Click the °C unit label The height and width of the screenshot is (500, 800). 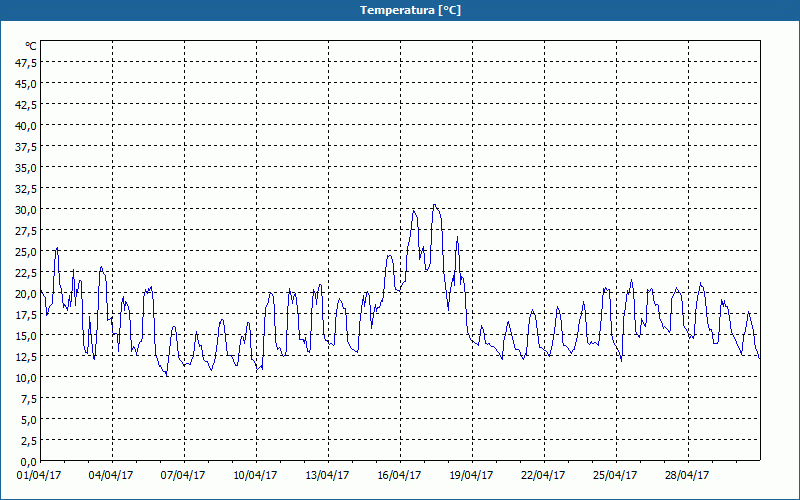tap(31, 46)
